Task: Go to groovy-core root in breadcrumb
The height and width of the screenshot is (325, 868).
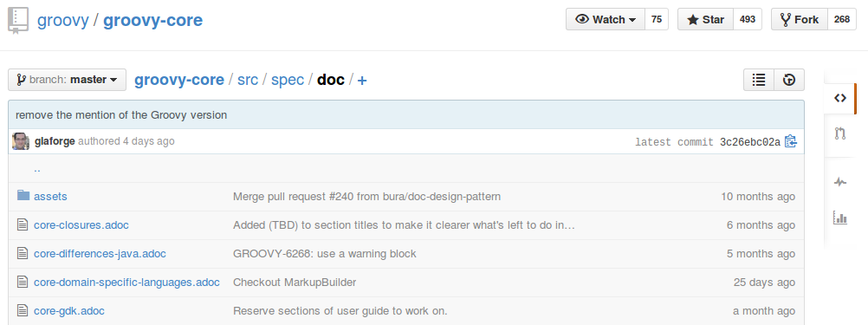Action: (179, 80)
